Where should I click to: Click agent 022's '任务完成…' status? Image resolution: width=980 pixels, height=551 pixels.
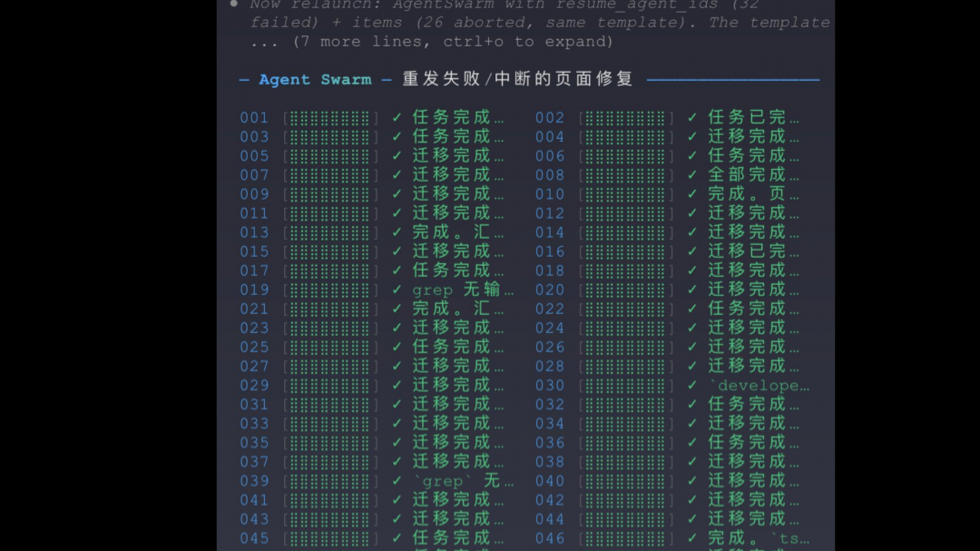[x=753, y=309]
